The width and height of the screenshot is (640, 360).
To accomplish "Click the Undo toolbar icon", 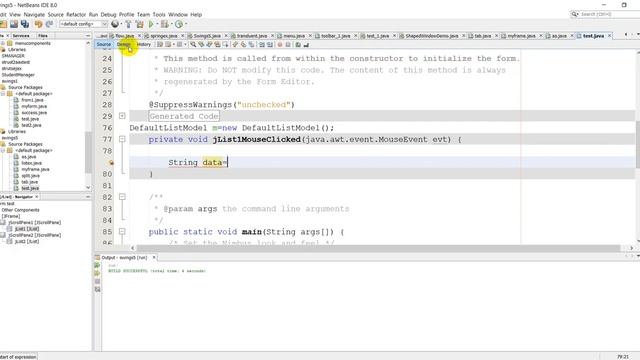I will [x=38, y=24].
